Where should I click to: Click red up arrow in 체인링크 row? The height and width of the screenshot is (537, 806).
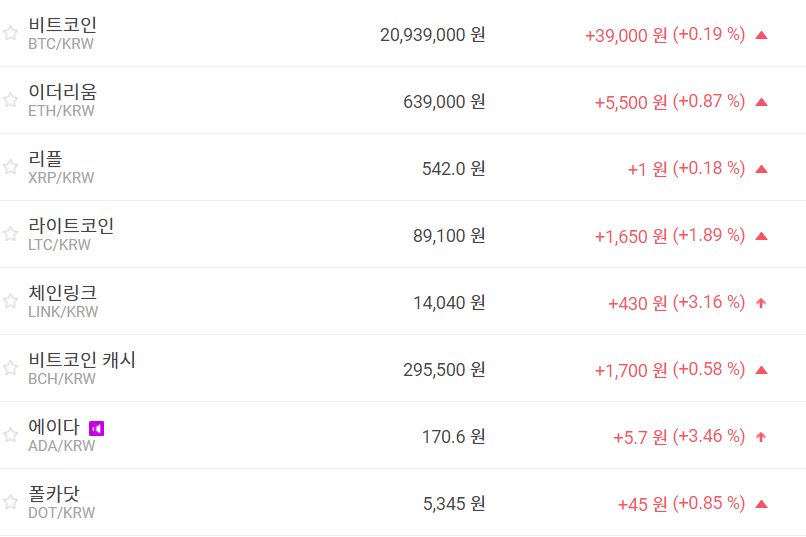pos(761,302)
